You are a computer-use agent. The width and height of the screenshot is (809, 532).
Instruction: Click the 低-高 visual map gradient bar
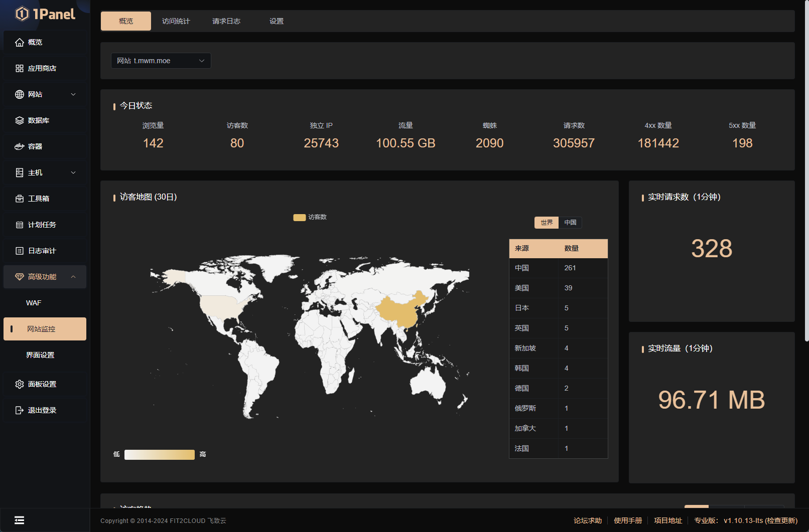pyautogui.click(x=160, y=454)
